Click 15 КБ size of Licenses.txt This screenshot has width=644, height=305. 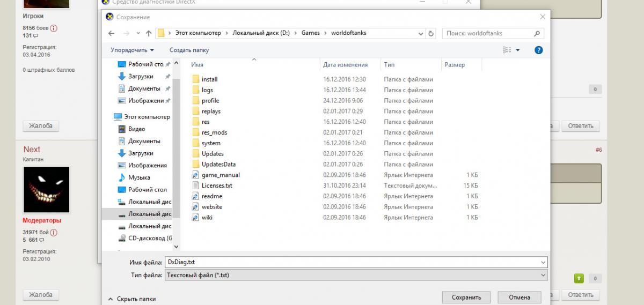pyautogui.click(x=471, y=185)
